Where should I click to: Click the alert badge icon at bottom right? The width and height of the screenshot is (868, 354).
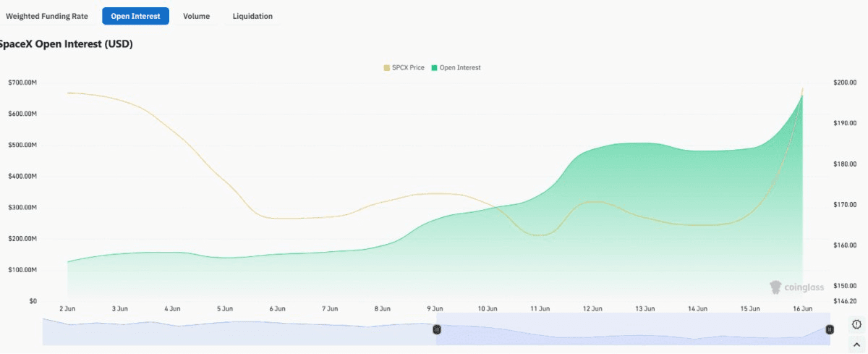pos(857,324)
